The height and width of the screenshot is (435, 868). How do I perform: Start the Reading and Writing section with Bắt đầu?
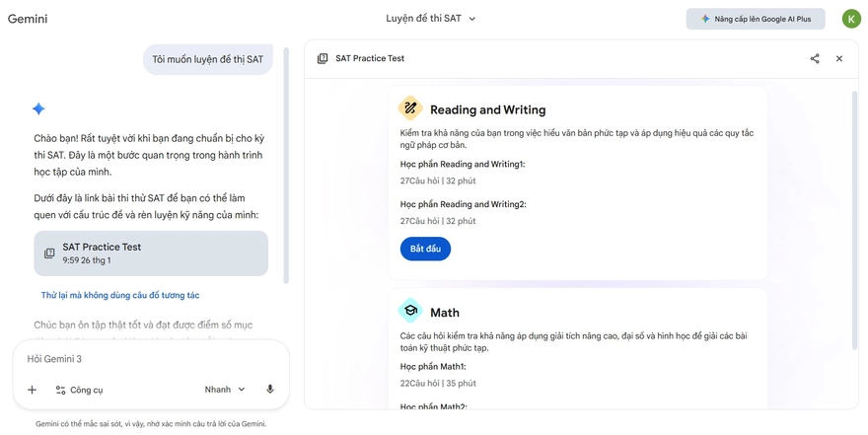click(x=425, y=249)
